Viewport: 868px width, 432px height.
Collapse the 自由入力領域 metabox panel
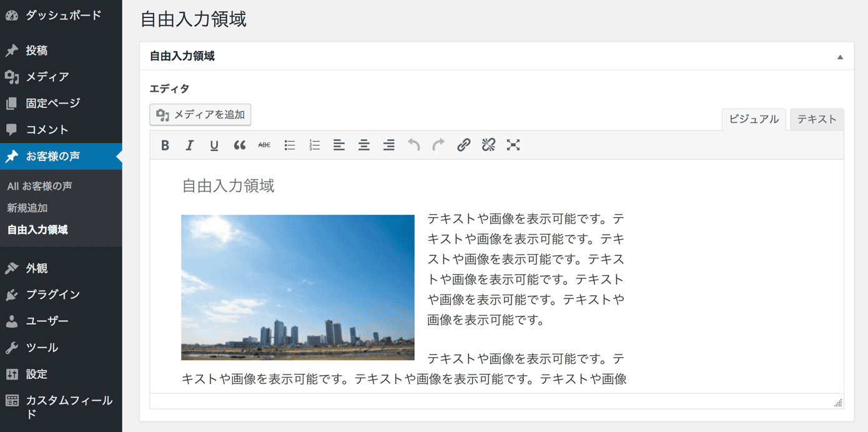click(x=840, y=57)
